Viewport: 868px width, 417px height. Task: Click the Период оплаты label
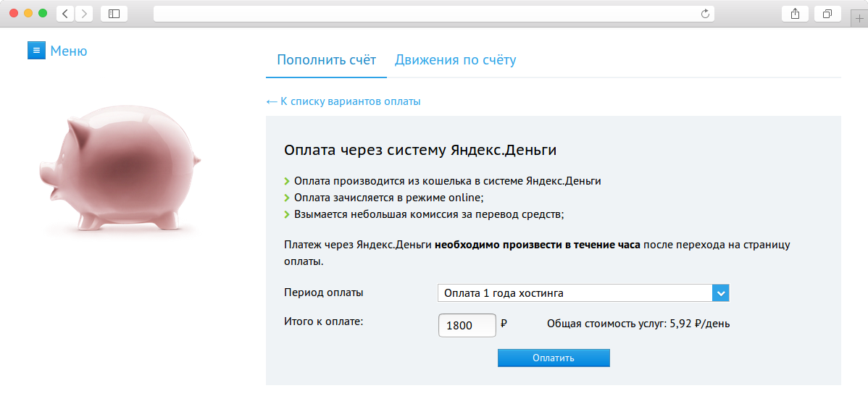tap(324, 292)
